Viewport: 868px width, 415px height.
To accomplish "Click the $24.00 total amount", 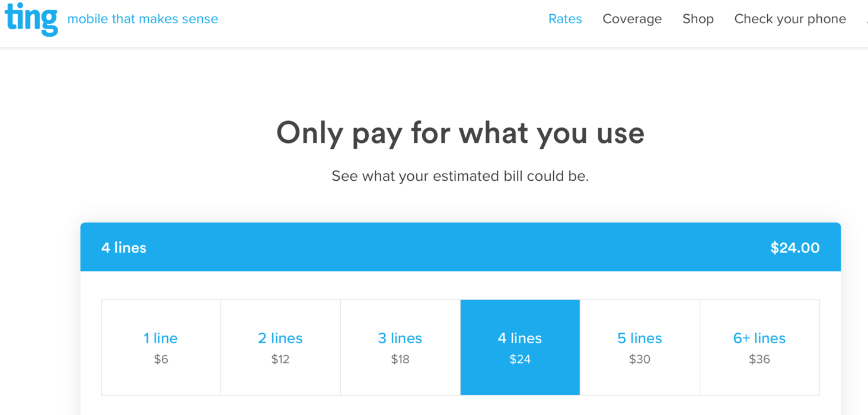I will coord(795,247).
